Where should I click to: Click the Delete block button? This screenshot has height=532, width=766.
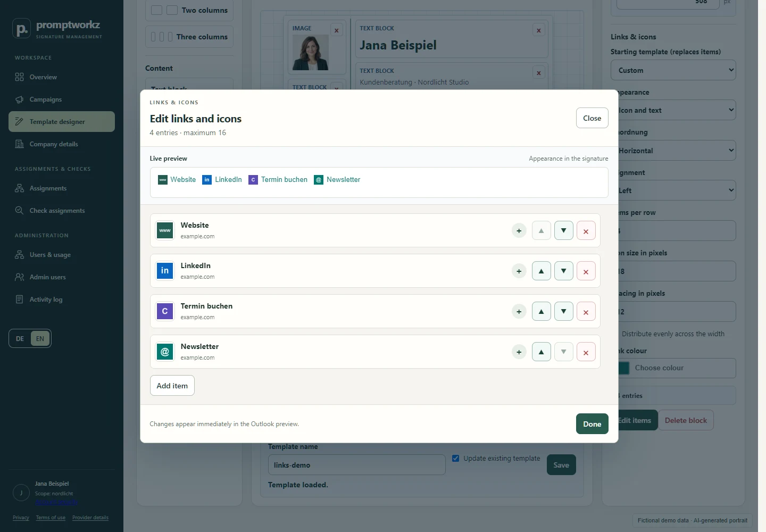(686, 420)
